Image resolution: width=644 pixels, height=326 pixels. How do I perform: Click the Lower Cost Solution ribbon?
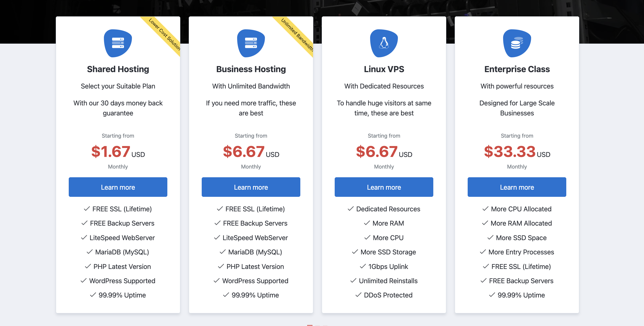(x=164, y=35)
